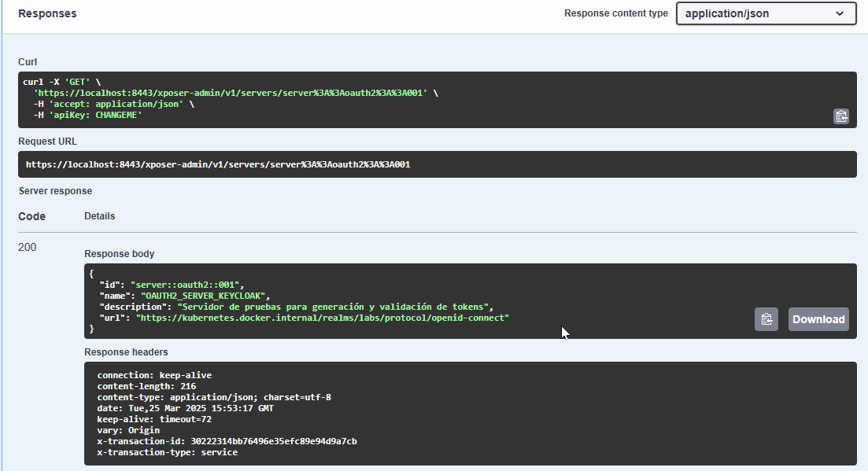Click the Download button for the response body

[818, 319]
